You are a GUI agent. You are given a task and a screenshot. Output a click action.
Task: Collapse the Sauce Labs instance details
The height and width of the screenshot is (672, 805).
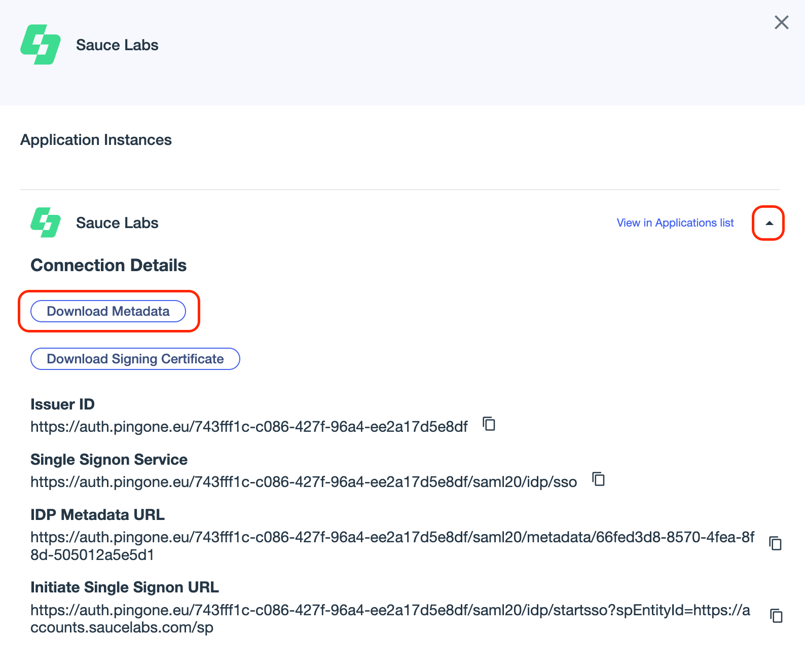(x=769, y=223)
